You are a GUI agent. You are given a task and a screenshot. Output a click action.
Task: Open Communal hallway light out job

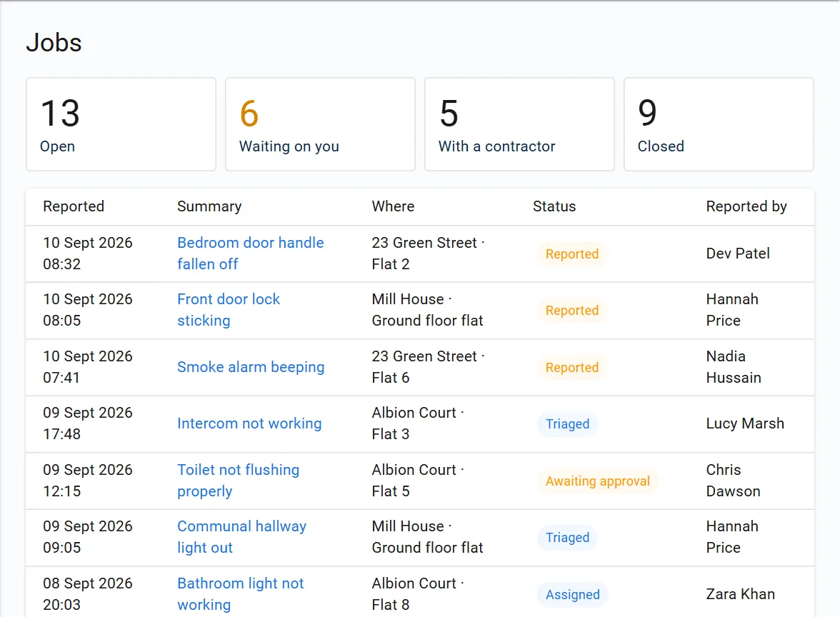[x=241, y=537]
